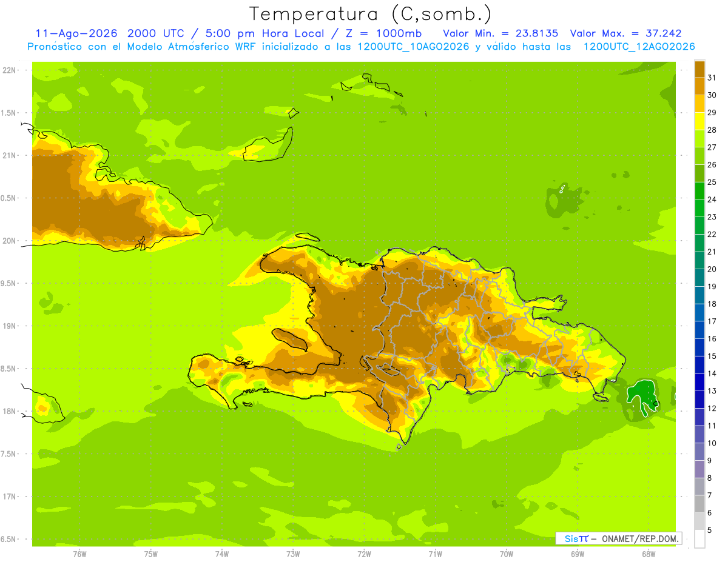Viewport: 728px width, 562px height.
Task: Click the 'Z = 1000mb' pressure level text
Action: click(x=384, y=33)
